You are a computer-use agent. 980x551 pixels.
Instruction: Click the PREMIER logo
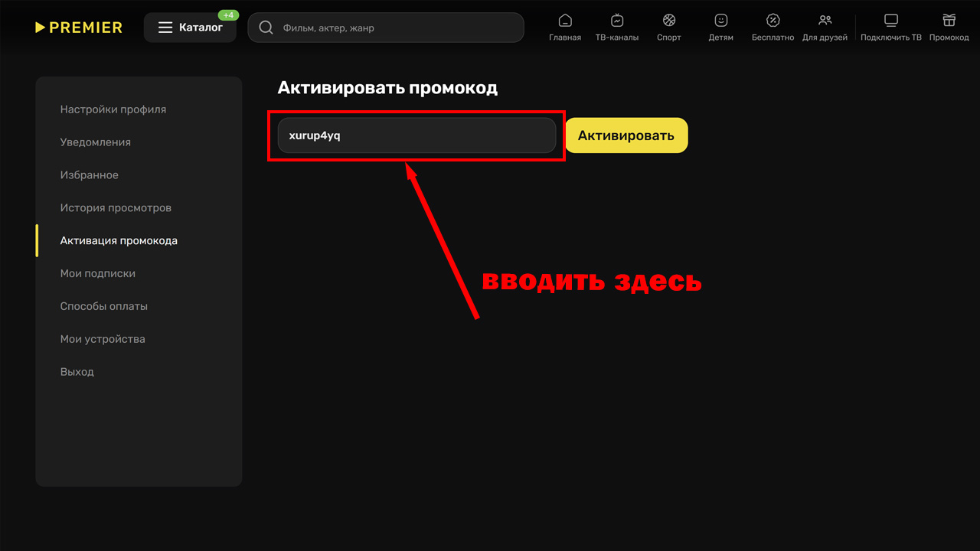coord(79,28)
